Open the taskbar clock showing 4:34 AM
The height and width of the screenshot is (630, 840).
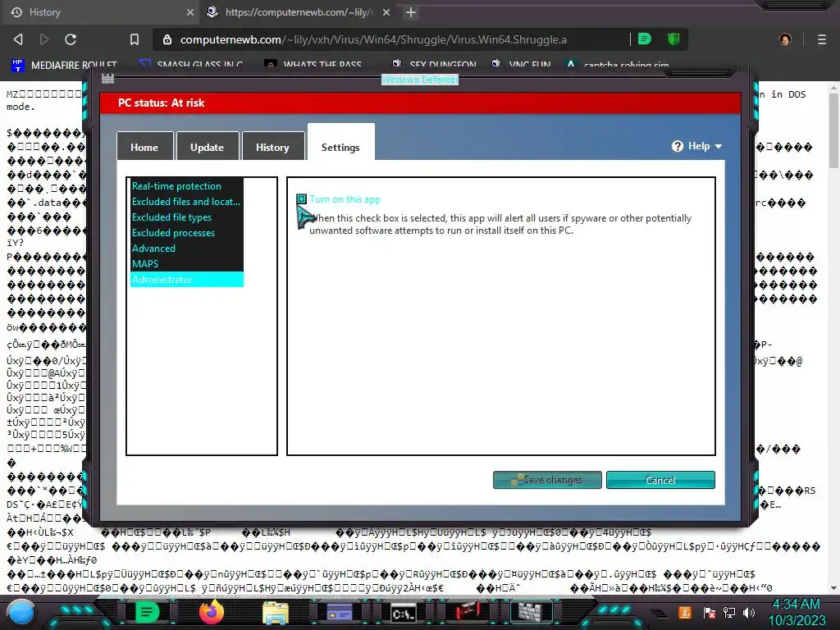click(x=797, y=612)
